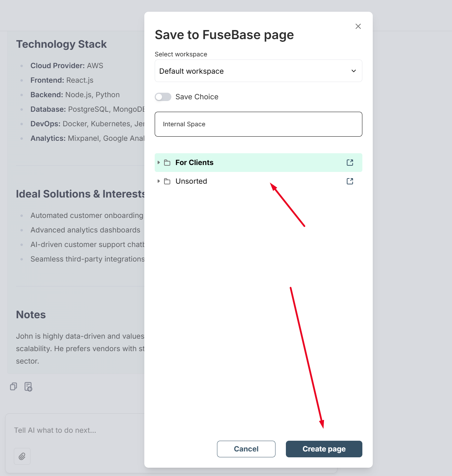Expand the Unsorted folder tree arrow

coord(159,181)
